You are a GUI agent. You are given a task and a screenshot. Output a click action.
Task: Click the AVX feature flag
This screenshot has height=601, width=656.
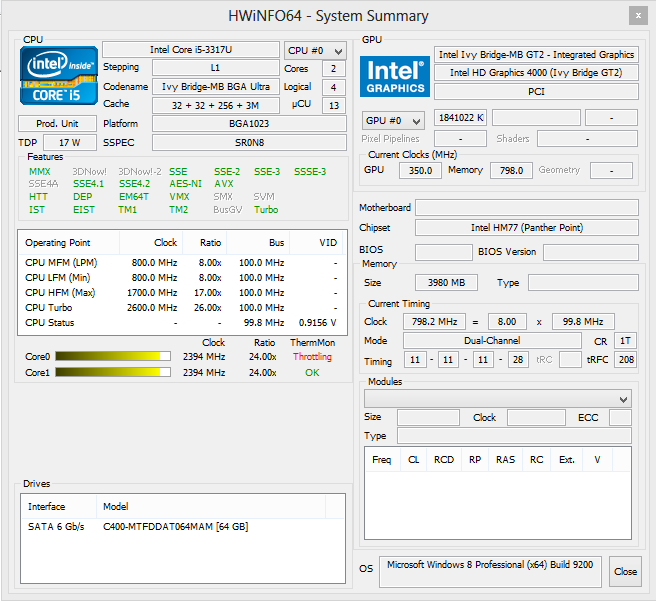pos(224,184)
